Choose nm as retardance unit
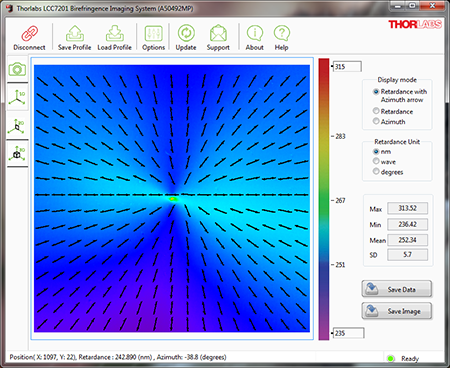The width and height of the screenshot is (450, 368). coord(376,151)
